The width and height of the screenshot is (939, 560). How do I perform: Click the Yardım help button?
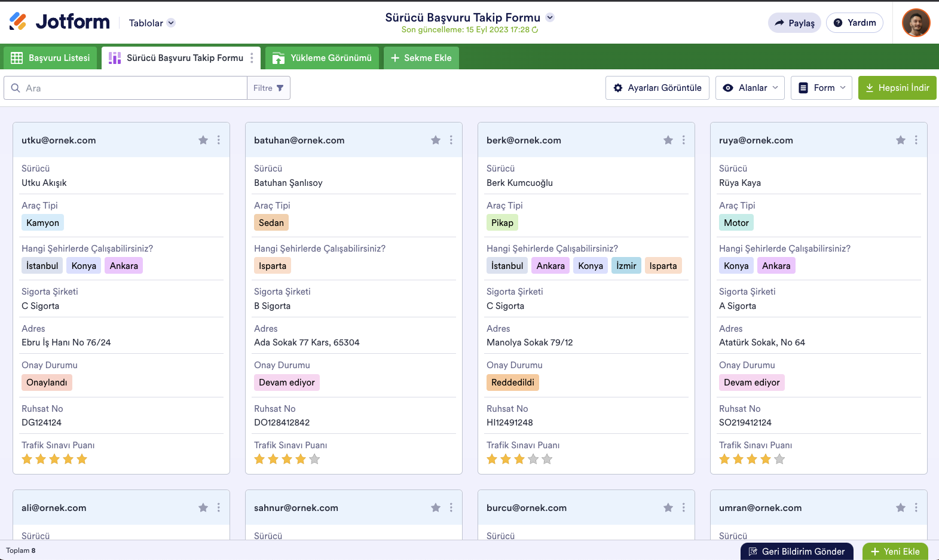coord(854,23)
